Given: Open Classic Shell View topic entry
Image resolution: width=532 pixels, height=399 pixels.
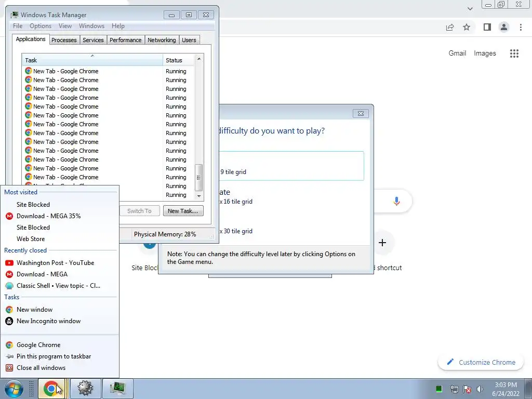Looking at the screenshot, I should click(59, 286).
